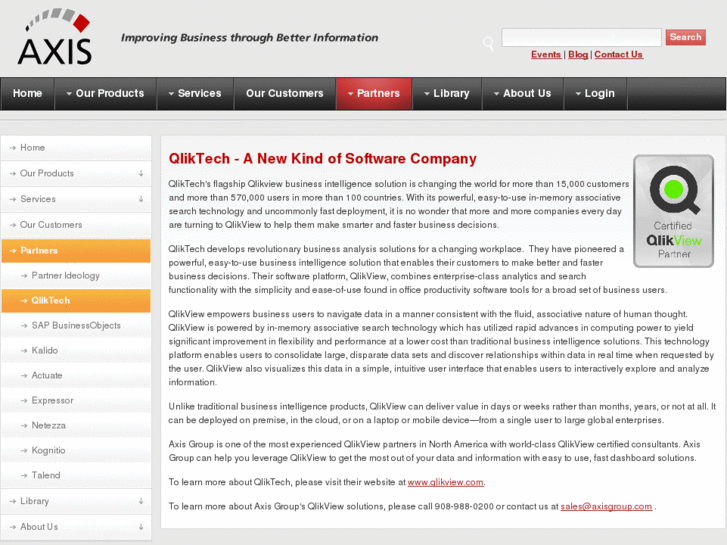
Task: Expand sidebar Library down arrow
Action: click(x=141, y=501)
